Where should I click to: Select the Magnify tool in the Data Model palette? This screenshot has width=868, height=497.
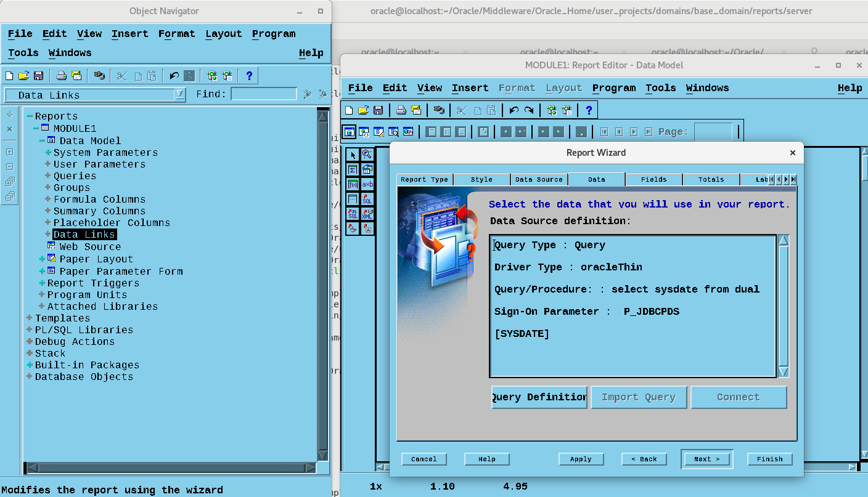click(x=368, y=154)
